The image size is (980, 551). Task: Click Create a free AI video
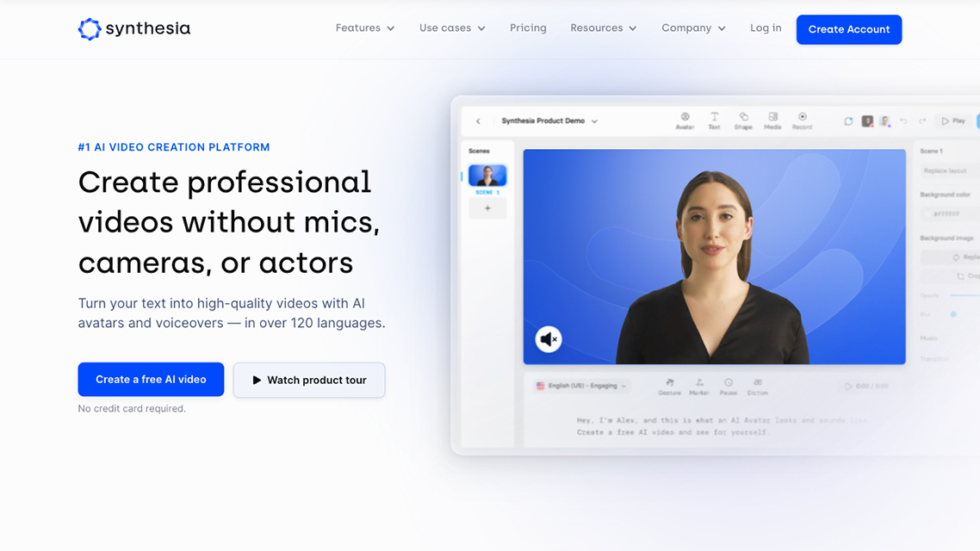(x=151, y=379)
